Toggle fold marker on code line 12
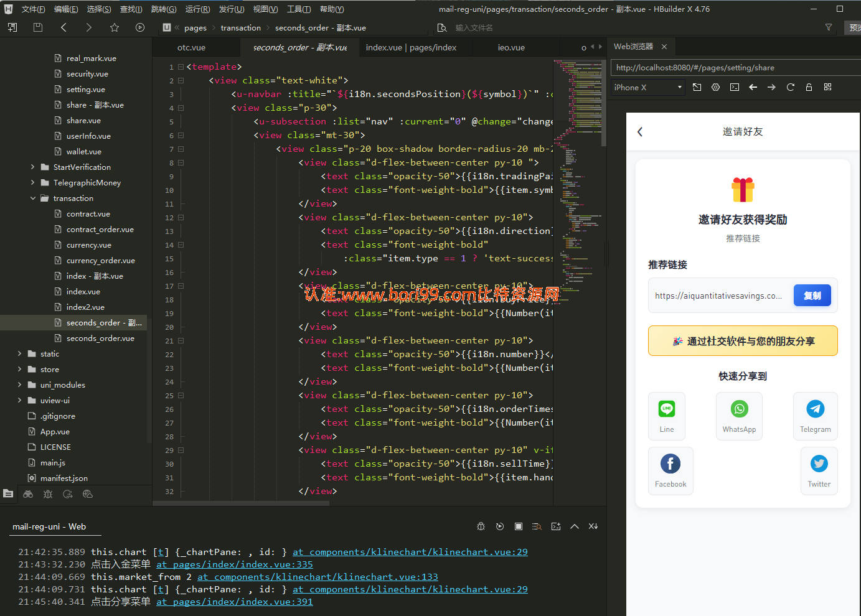This screenshot has height=616, width=861. pos(181,218)
